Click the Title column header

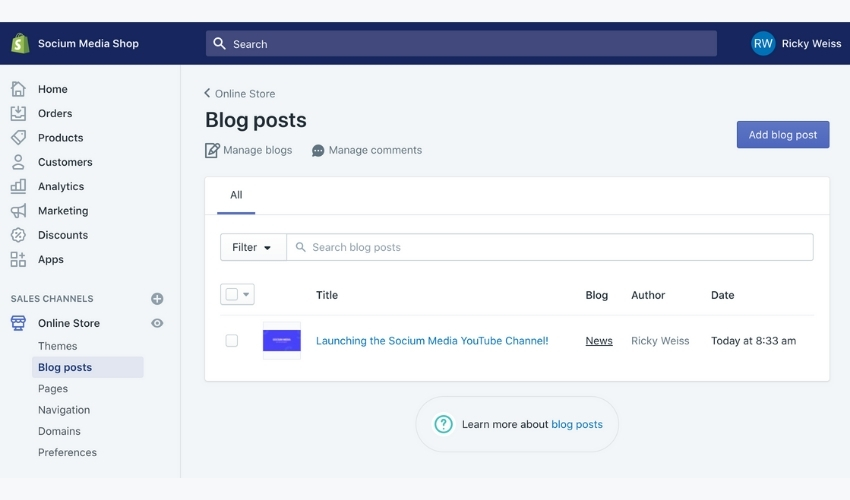click(x=327, y=295)
